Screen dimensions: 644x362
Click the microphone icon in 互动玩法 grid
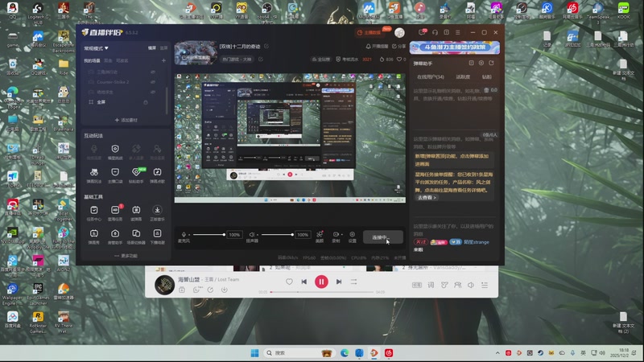(x=94, y=149)
